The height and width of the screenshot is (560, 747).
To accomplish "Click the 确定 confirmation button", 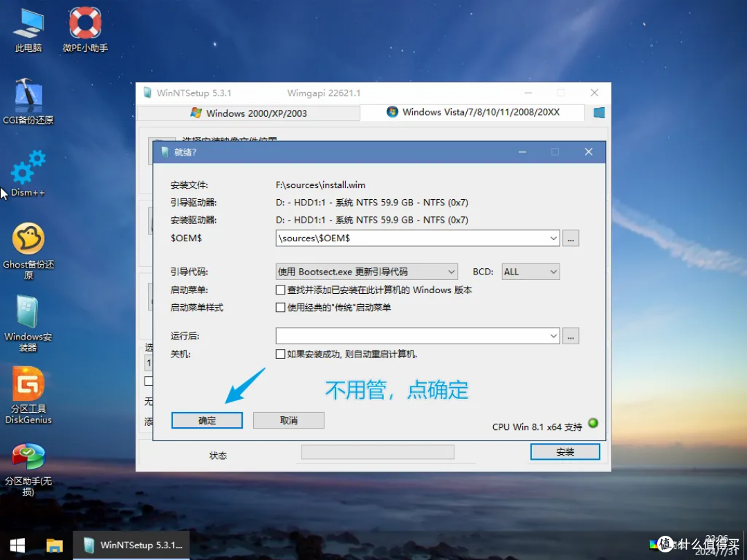I will coord(207,420).
